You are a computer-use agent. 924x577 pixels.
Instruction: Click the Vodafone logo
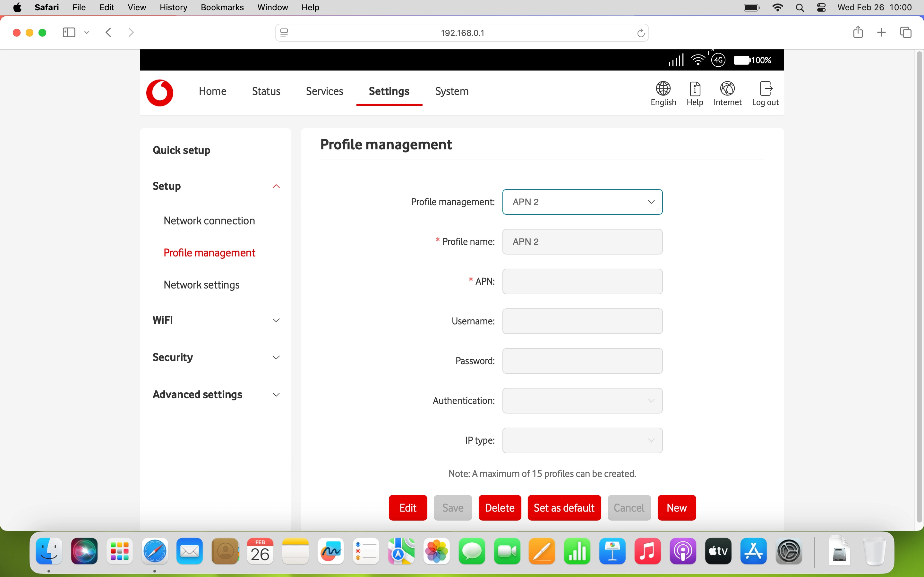159,93
